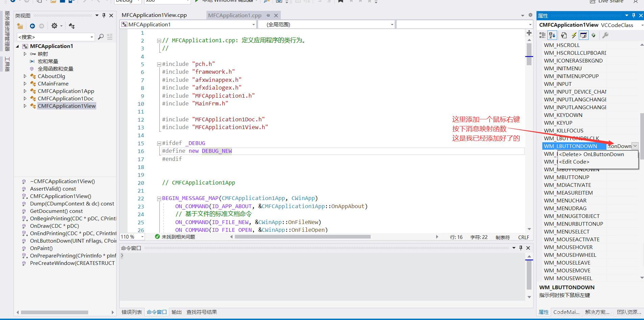Expand the CMFCApplication1Doc class node
Viewport: 644px width, 320px height.
(x=25, y=98)
